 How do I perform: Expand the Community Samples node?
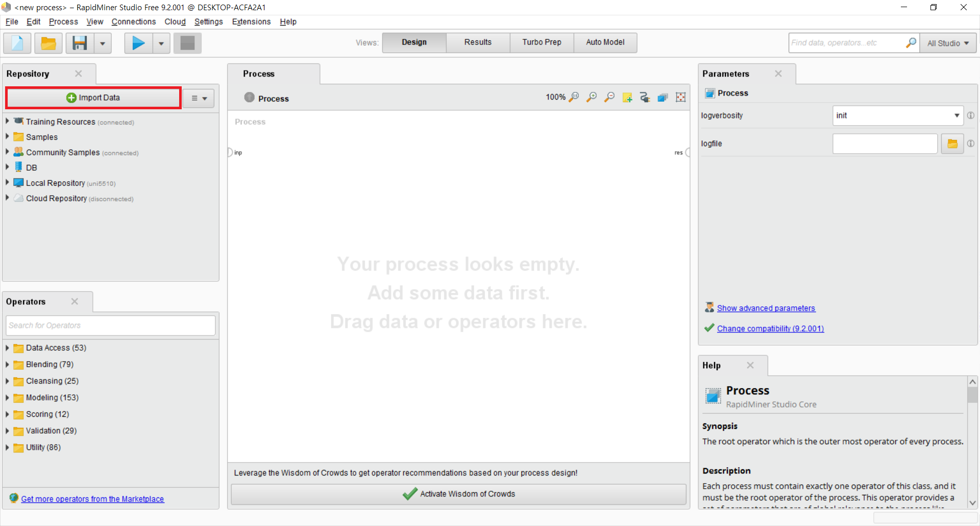tap(7, 152)
